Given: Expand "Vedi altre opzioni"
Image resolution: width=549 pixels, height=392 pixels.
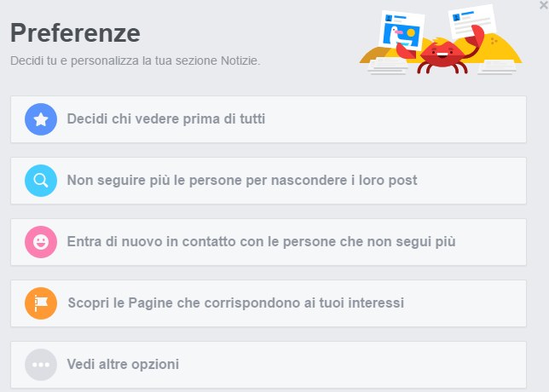Looking at the screenshot, I should [x=269, y=365].
